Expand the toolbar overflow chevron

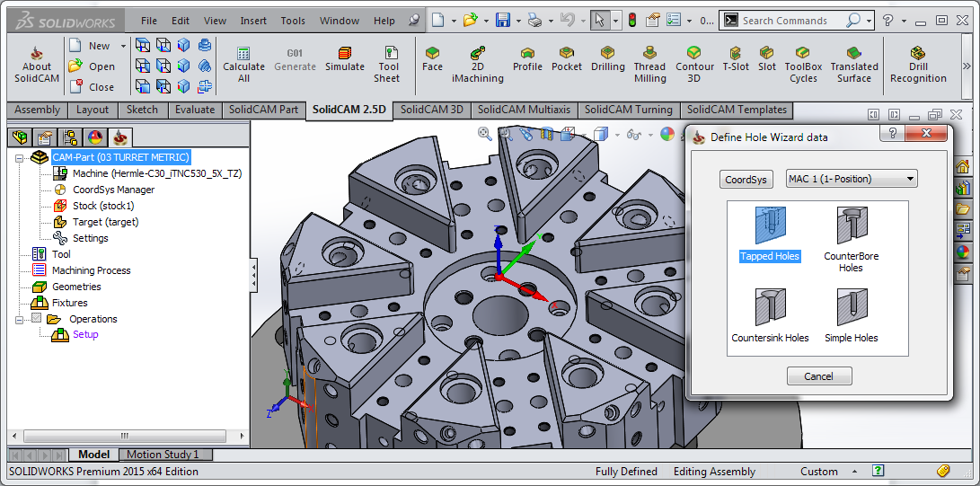(967, 66)
